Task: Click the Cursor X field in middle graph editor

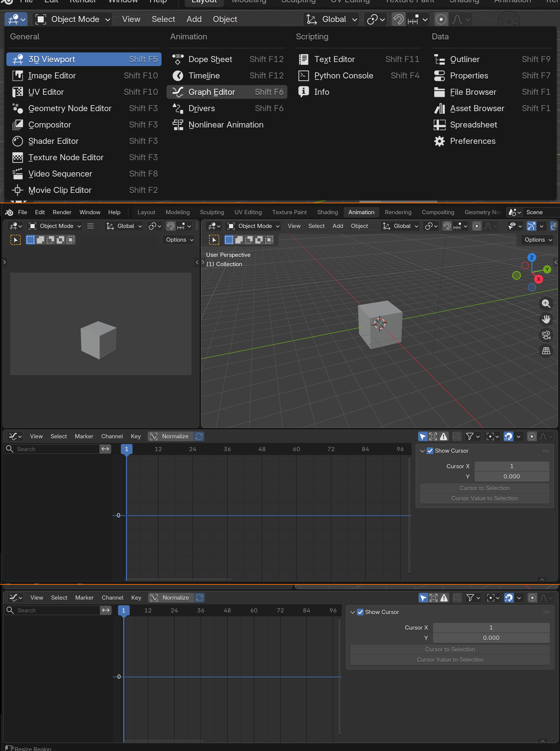Action: (x=512, y=466)
